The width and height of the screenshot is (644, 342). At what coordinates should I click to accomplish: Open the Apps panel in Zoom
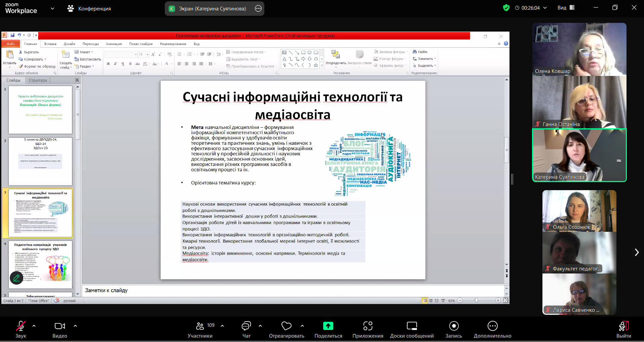pos(368,330)
